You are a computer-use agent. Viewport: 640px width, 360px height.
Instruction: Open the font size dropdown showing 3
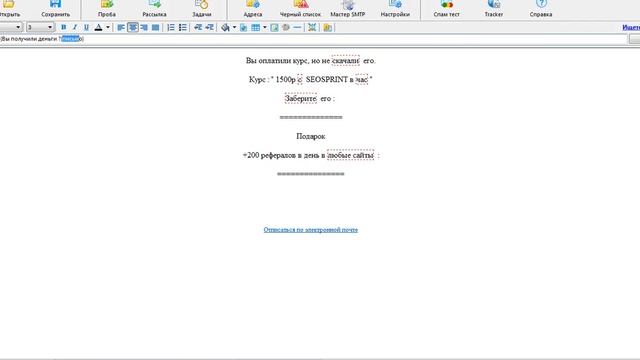point(40,27)
